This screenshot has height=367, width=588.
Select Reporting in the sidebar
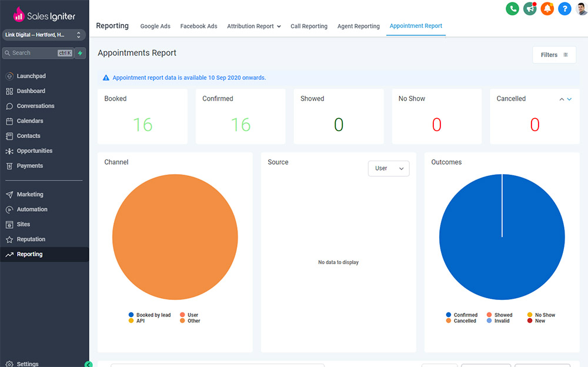point(44,255)
